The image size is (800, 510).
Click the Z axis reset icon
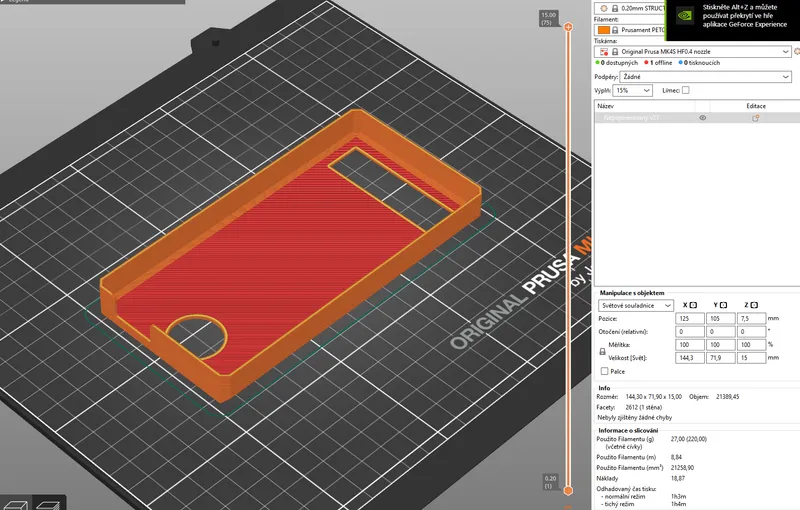click(x=754, y=305)
